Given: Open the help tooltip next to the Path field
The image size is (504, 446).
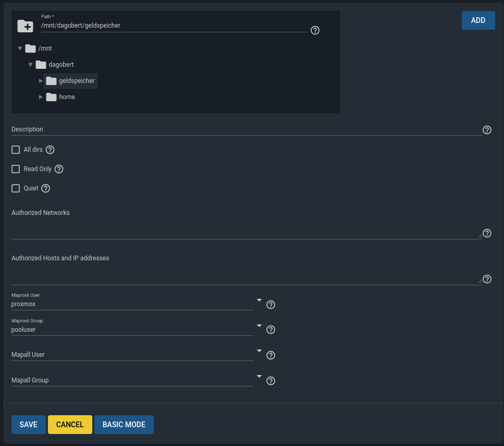Looking at the screenshot, I should point(315,30).
